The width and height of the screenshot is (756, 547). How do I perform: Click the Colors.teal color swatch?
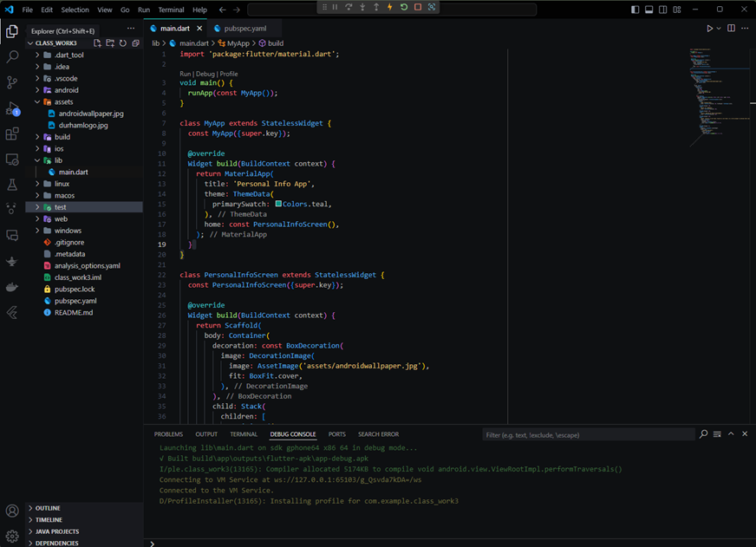278,204
